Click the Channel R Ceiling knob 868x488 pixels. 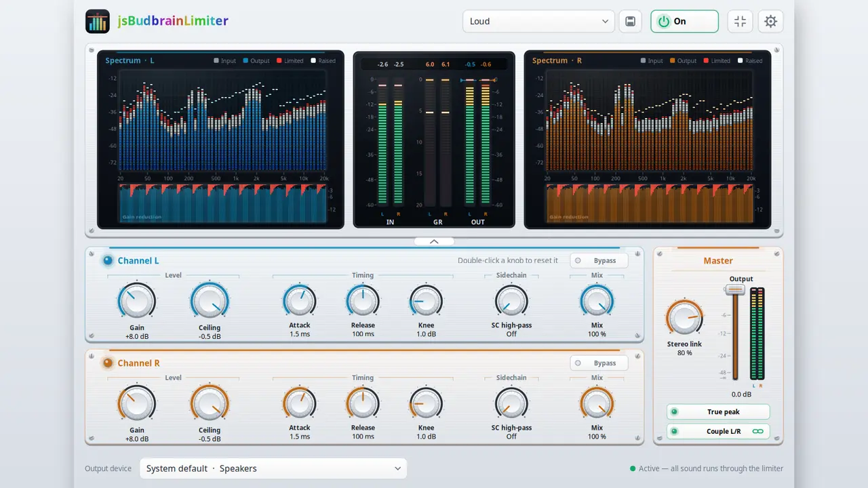pos(210,403)
